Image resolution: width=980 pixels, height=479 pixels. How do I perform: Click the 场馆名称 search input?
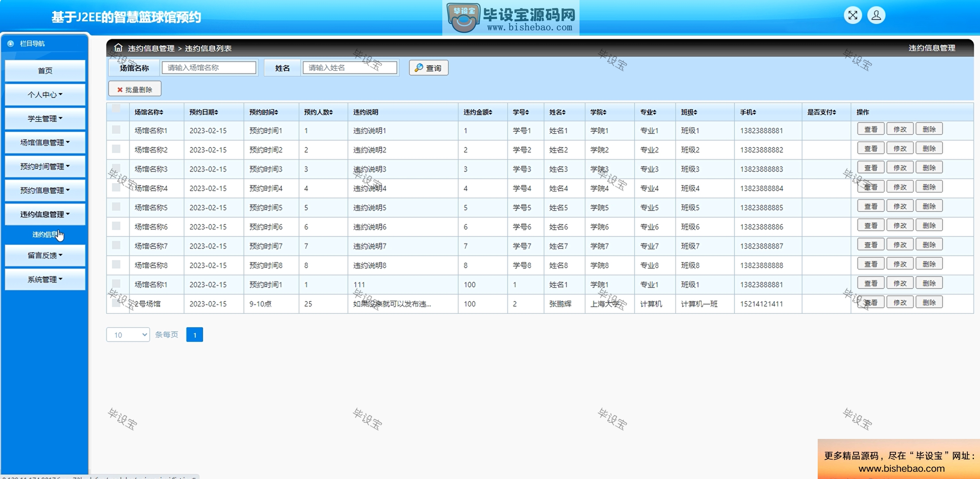209,68
